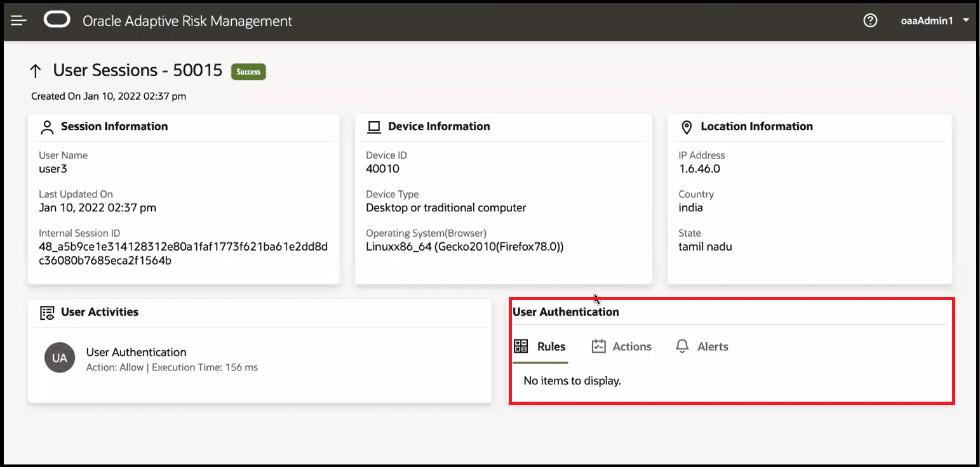The width and height of the screenshot is (980, 467).
Task: Click the Alerts bell icon
Action: [683, 346]
